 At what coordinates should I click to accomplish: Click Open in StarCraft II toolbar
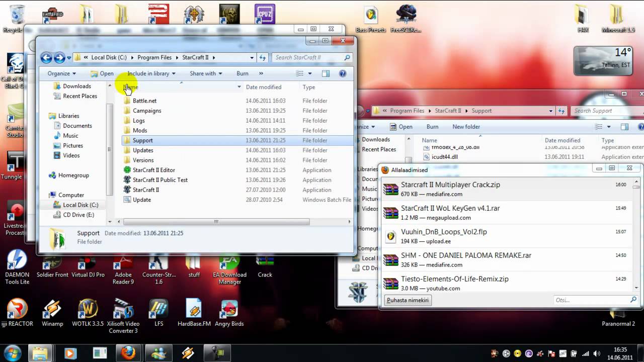point(102,73)
